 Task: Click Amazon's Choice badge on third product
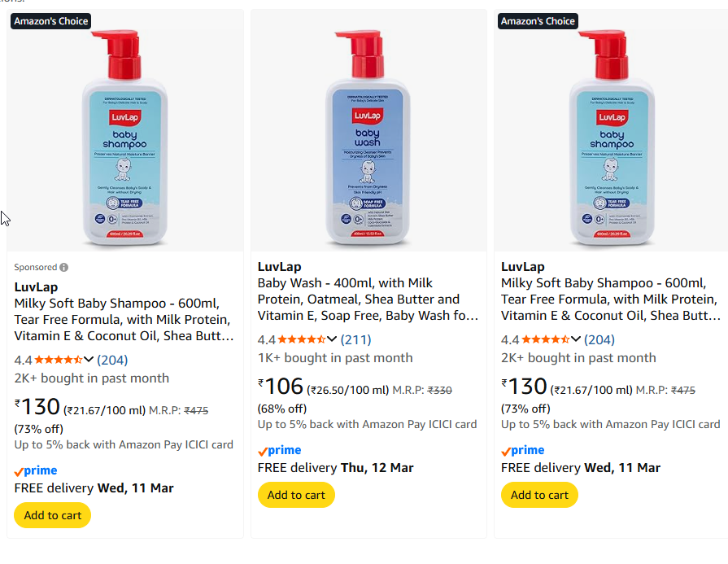pos(538,21)
